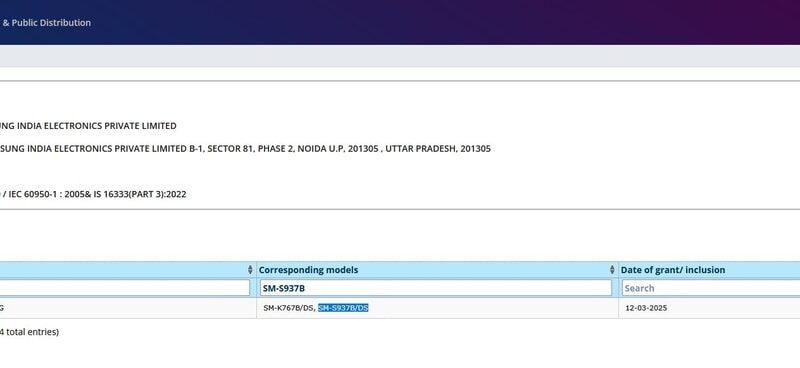Screen dimensions: 800x368
Task: Click the '& Public Distribution' header text
Action: pos(46,22)
